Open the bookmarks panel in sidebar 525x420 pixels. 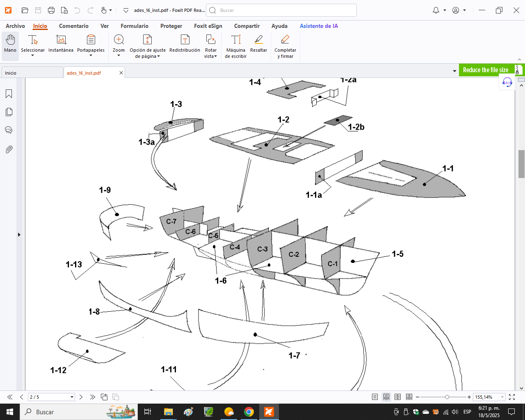[x=9, y=94]
